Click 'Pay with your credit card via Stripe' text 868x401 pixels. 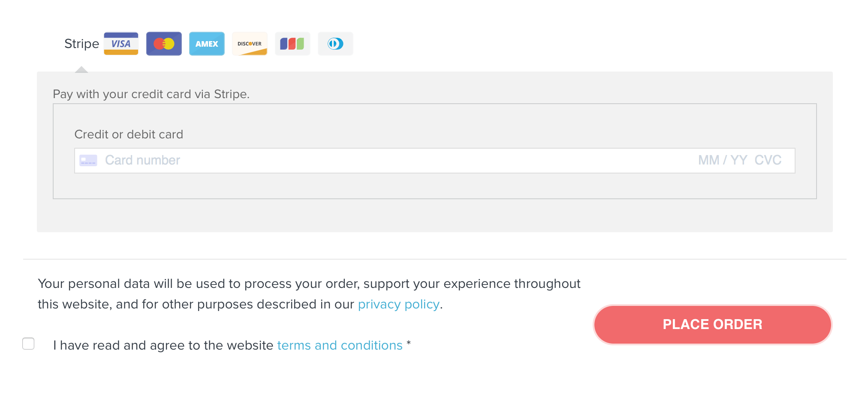[151, 94]
